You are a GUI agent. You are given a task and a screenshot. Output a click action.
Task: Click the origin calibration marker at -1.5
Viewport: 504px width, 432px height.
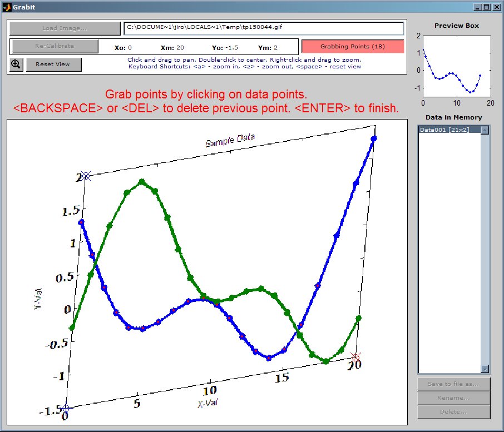click(x=66, y=408)
